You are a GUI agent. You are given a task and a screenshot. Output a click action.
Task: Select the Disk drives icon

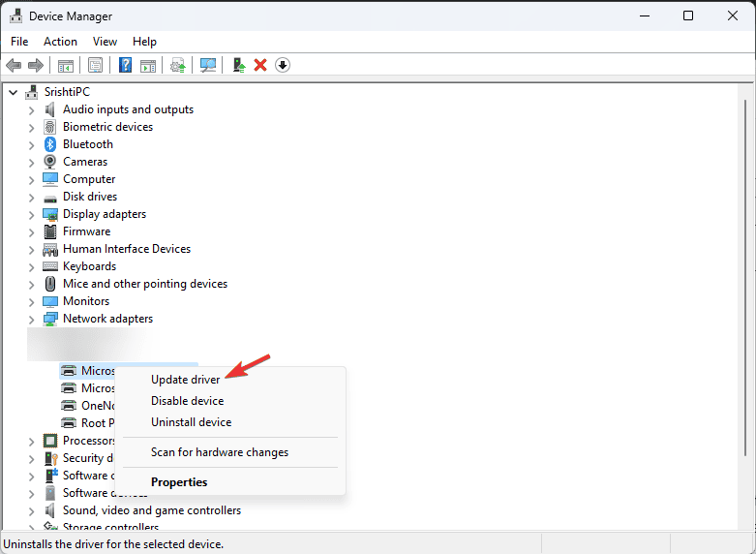(x=50, y=198)
